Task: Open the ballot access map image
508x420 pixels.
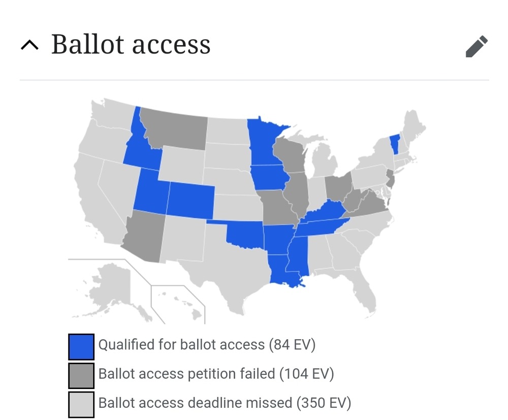Action: coord(247,210)
